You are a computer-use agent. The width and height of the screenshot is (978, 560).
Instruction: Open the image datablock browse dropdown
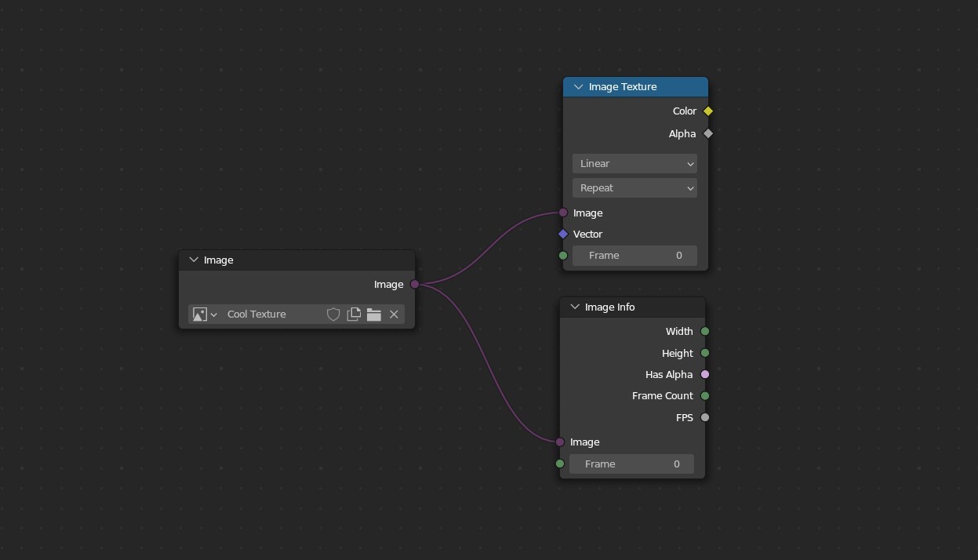pos(205,315)
